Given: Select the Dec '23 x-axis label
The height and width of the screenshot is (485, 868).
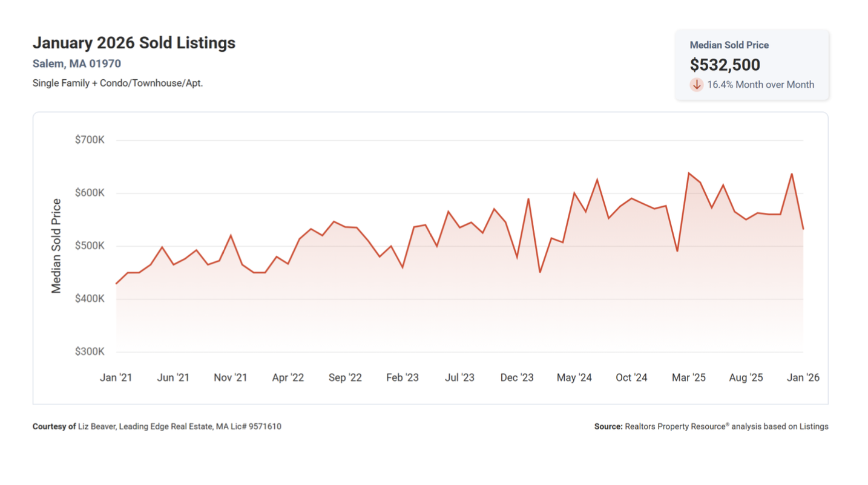Looking at the screenshot, I should click(517, 377).
